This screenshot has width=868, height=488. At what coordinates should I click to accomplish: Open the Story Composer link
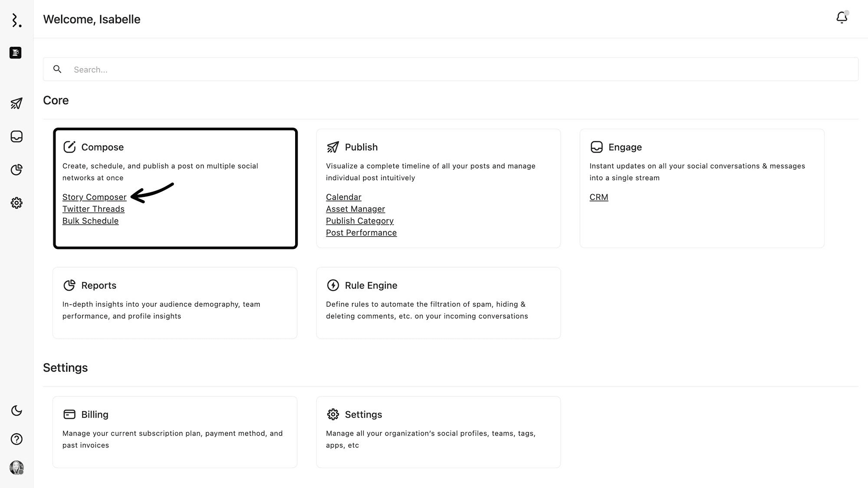click(94, 197)
